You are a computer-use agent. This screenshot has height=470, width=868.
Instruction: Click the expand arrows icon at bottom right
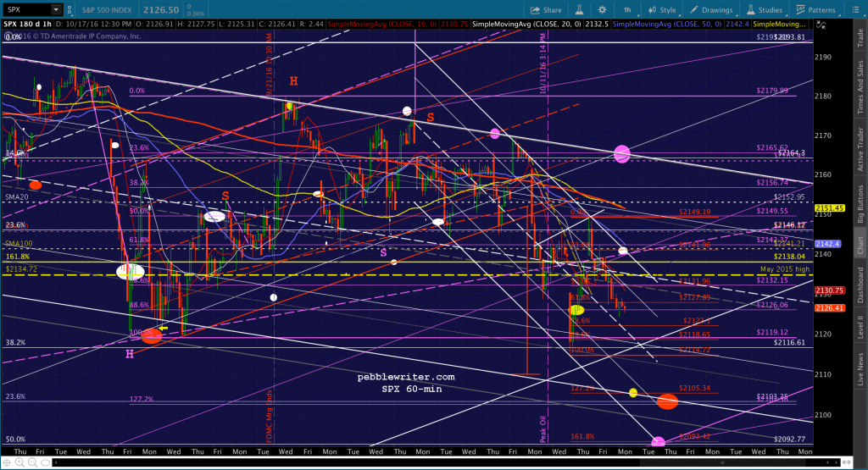[x=846, y=462]
